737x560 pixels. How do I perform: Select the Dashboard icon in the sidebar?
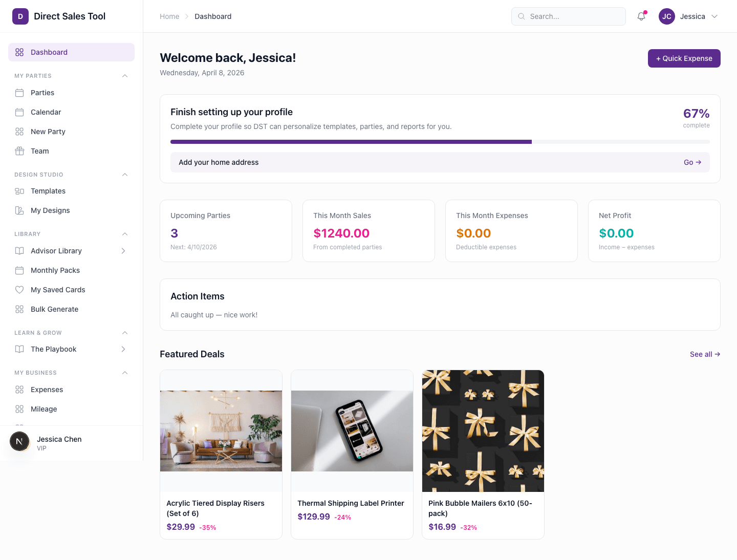[x=19, y=52]
